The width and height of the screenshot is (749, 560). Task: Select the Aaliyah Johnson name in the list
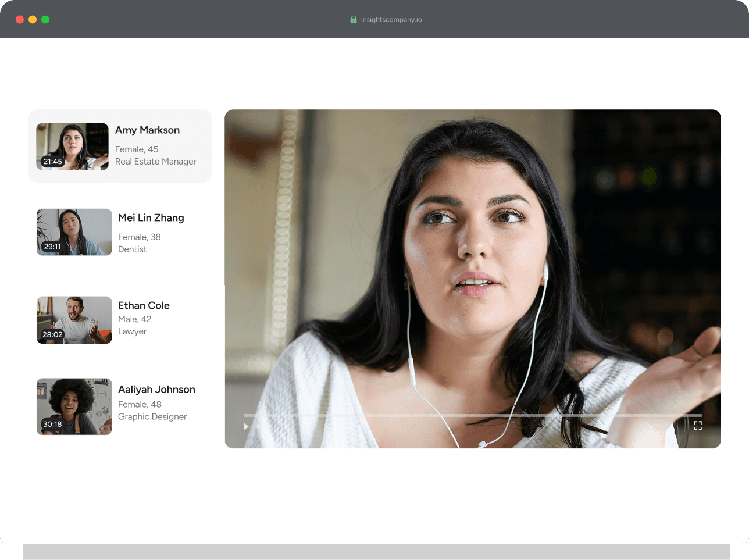[x=156, y=390]
